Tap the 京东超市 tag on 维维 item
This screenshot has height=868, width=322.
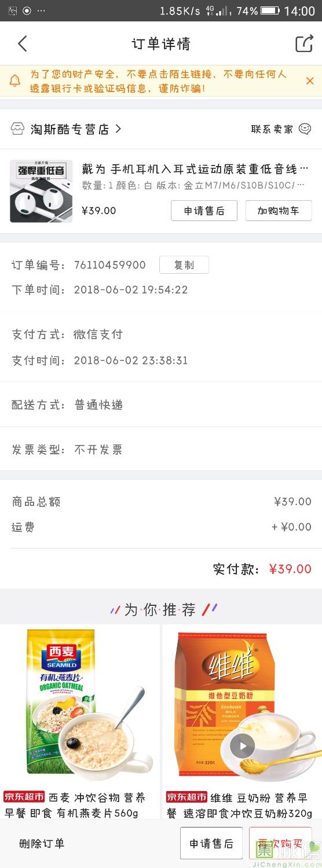(x=186, y=797)
